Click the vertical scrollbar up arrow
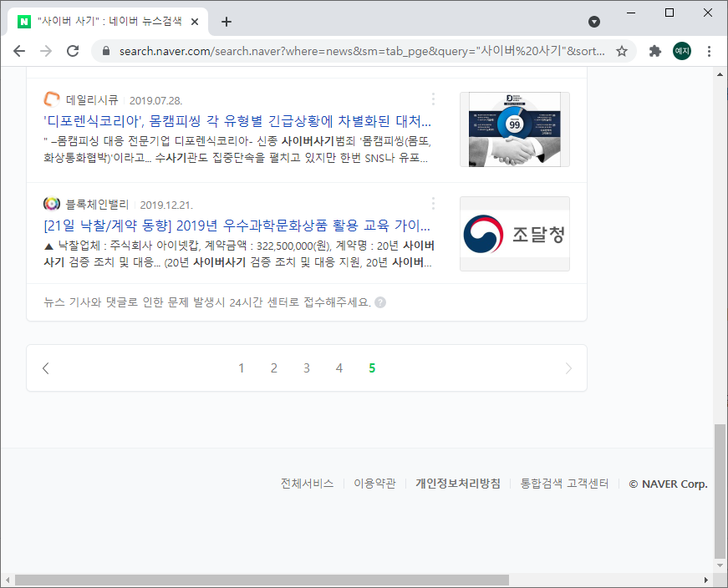The width and height of the screenshot is (728, 588). click(720, 74)
